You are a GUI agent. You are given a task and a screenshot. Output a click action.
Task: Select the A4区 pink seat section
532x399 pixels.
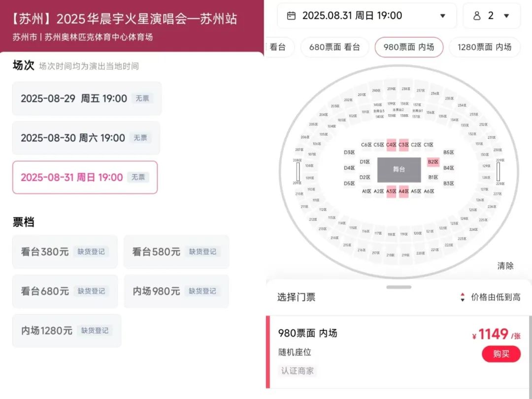[x=404, y=191]
